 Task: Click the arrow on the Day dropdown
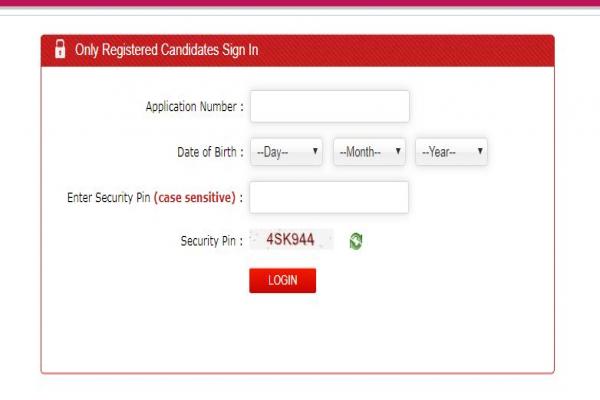(316, 152)
